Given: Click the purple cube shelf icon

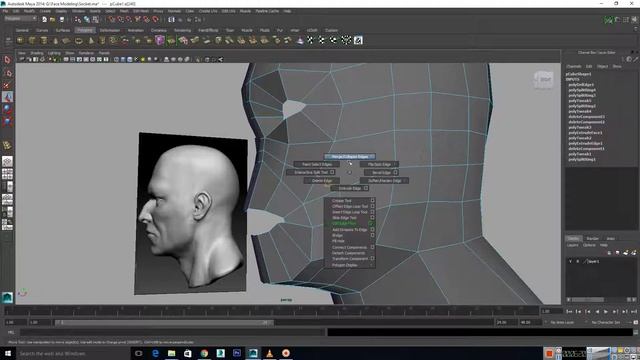Looking at the screenshot, I should [x=160, y=40].
